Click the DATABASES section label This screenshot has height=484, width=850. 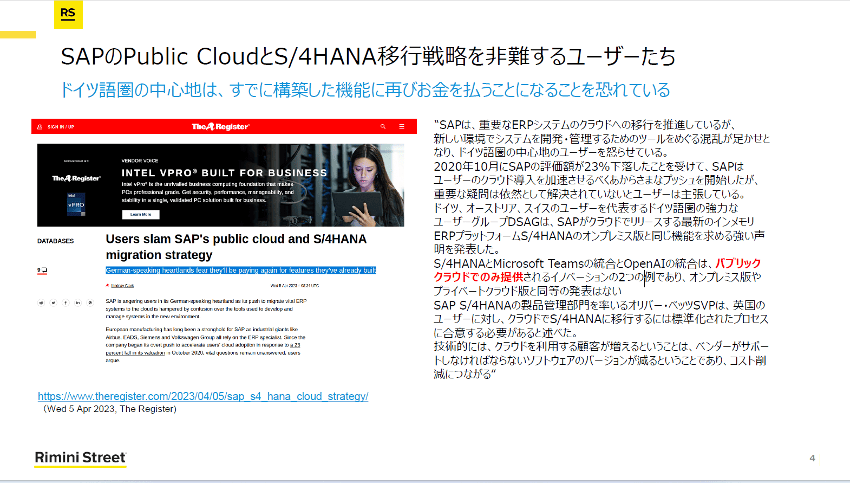point(55,241)
